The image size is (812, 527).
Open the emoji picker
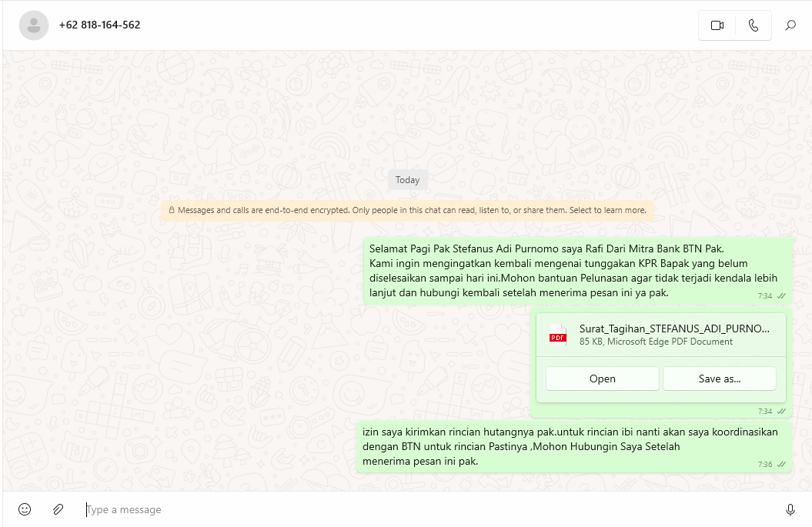(25, 509)
